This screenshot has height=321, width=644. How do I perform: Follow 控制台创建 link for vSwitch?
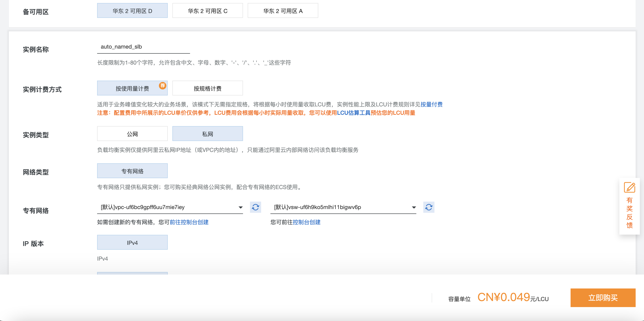click(306, 222)
